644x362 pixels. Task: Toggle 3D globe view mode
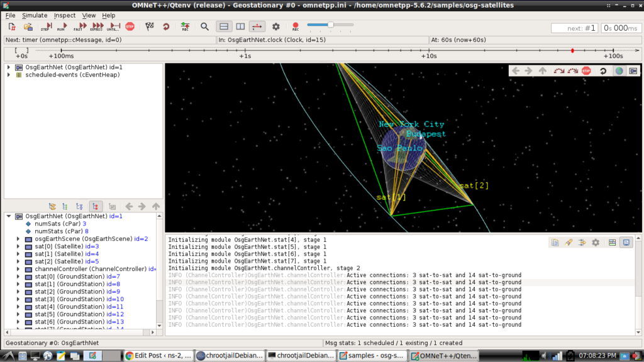coord(619,70)
